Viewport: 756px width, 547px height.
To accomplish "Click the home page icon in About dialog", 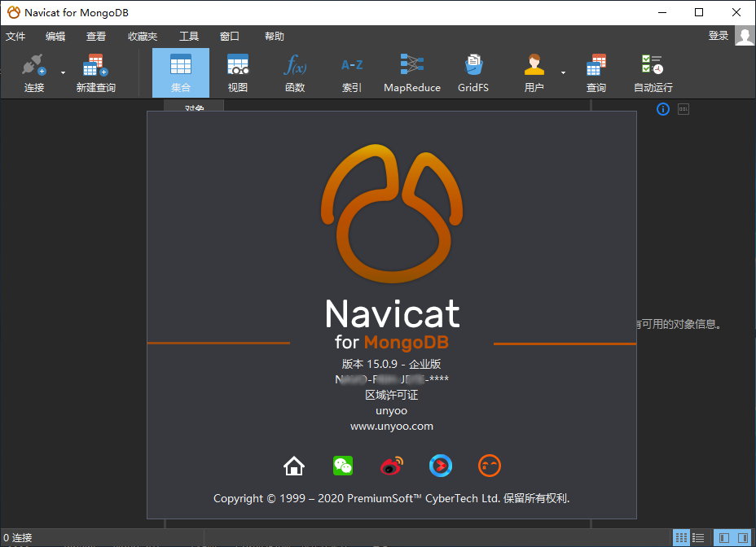I will tap(294, 466).
